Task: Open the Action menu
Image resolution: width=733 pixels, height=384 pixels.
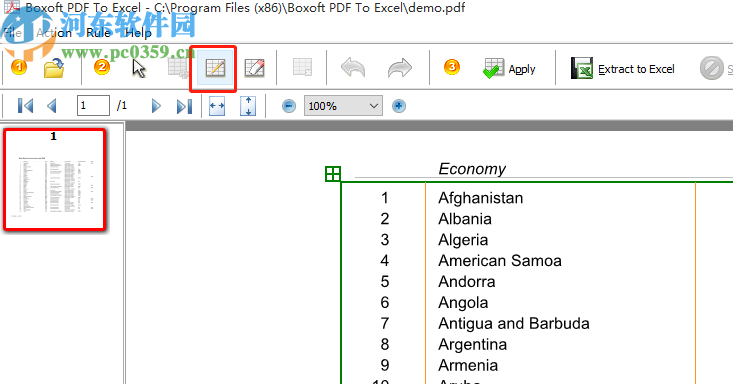Action: click(x=54, y=33)
